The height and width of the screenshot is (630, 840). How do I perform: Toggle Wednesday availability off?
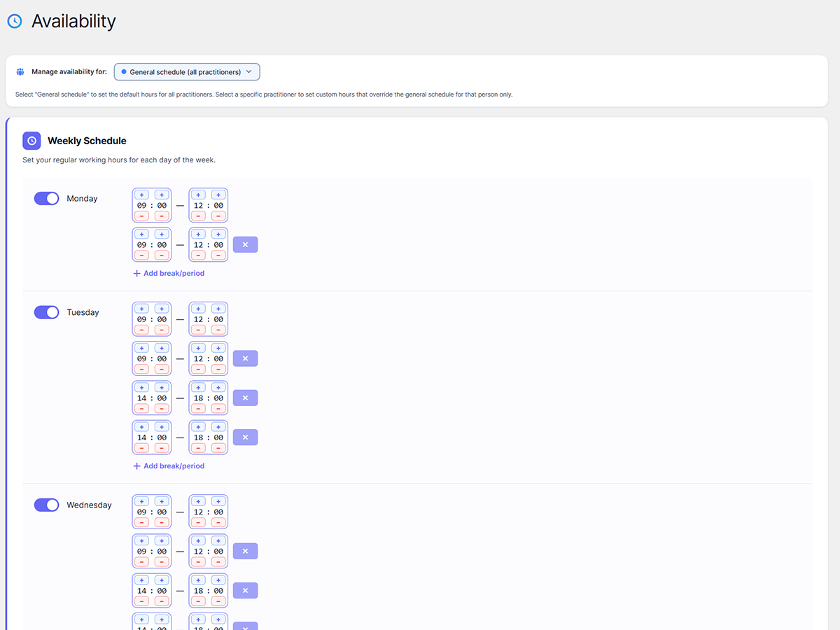click(x=47, y=505)
